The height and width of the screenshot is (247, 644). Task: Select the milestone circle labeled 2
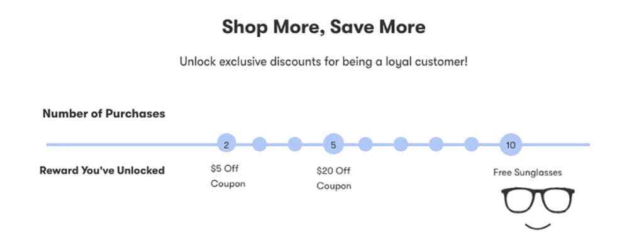click(x=226, y=145)
